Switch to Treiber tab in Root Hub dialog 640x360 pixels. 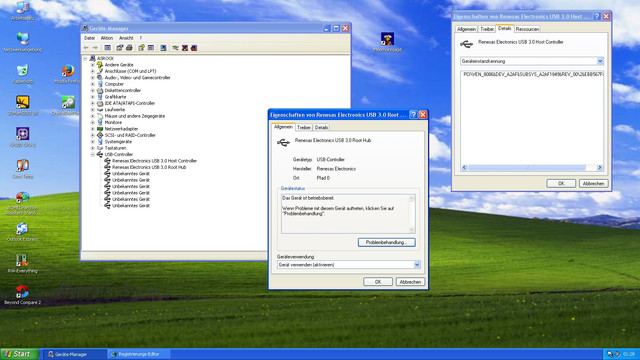tap(304, 128)
